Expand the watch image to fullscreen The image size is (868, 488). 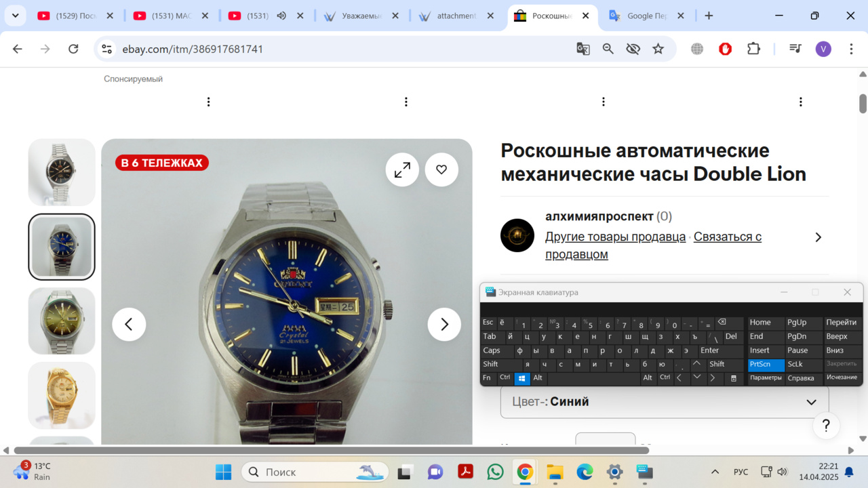click(402, 169)
